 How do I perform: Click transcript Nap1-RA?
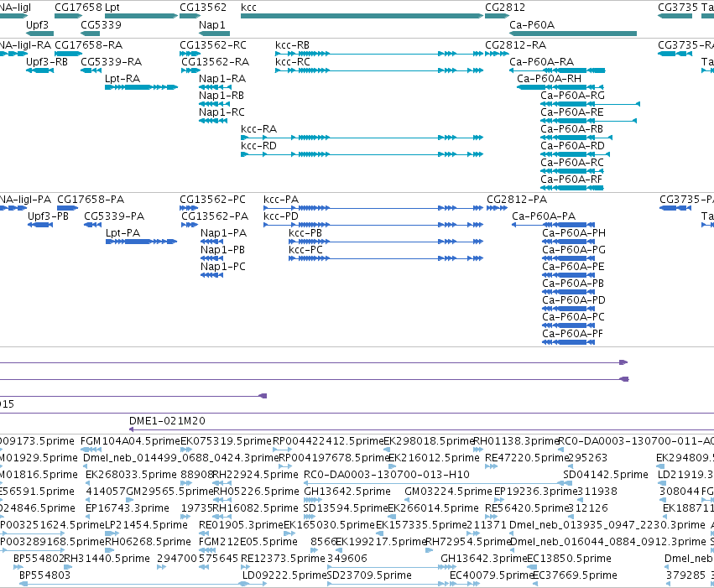pyautogui.click(x=222, y=79)
